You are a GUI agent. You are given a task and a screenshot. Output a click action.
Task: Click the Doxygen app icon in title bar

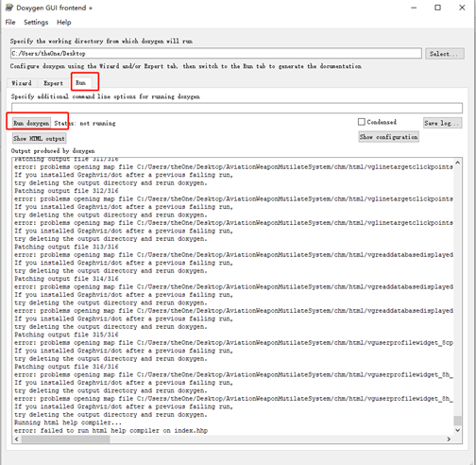click(x=9, y=8)
